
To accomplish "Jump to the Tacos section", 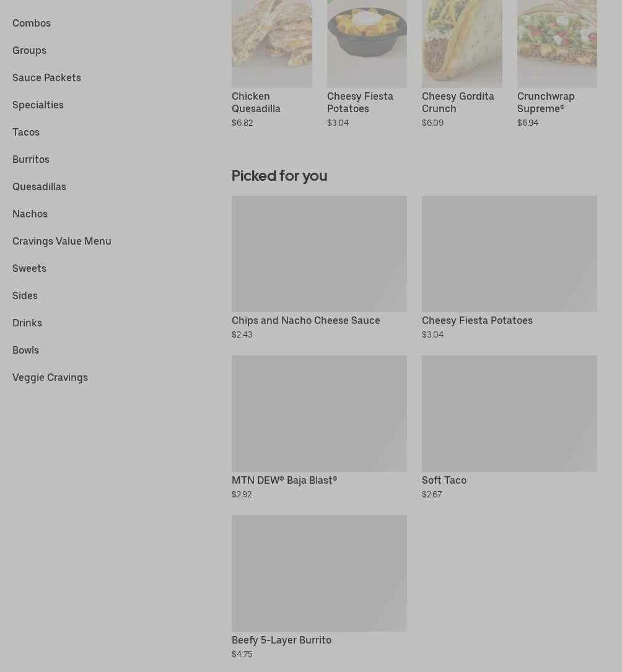I will click(26, 132).
